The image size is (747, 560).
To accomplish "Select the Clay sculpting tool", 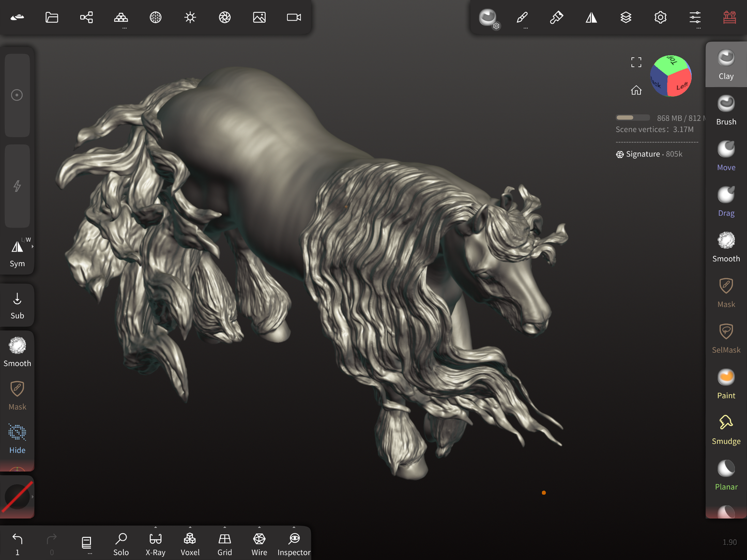I will tap(726, 65).
